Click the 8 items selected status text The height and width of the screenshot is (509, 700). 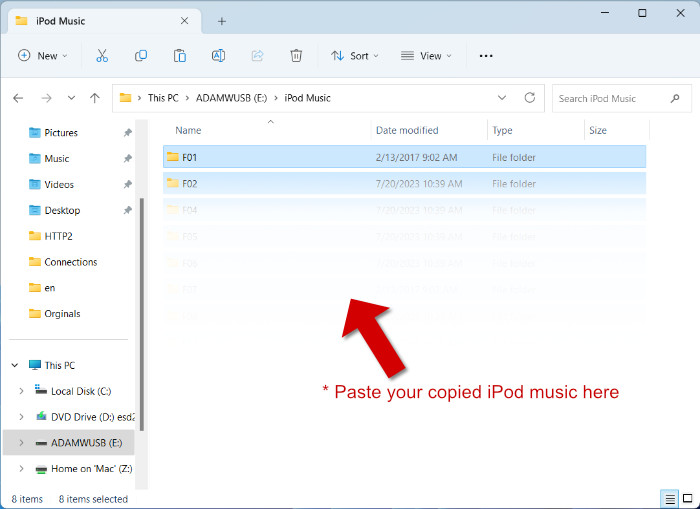tap(93, 499)
